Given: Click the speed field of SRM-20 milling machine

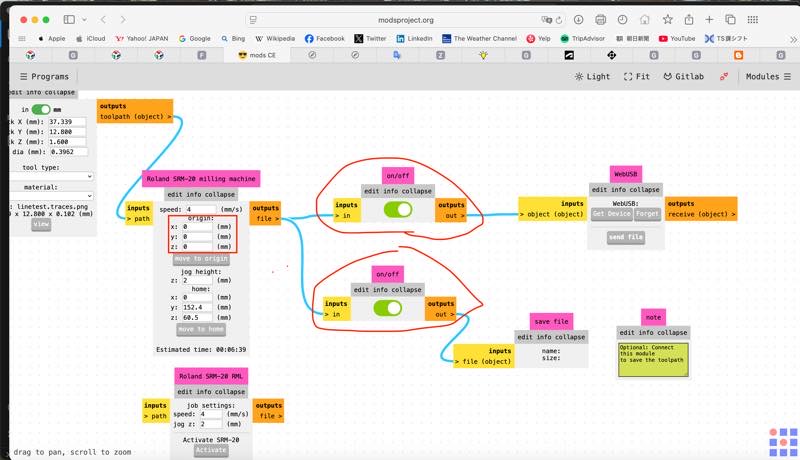Looking at the screenshot, I should 201,209.
